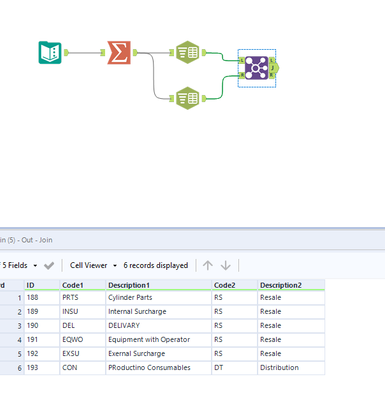
Task: Select the cell 'Cylinder Parts'
Action: pos(158,297)
